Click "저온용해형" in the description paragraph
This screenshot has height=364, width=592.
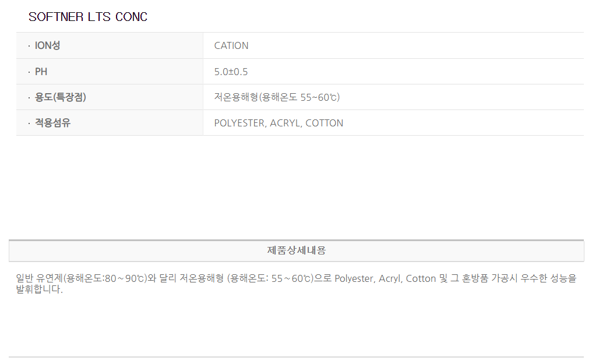191,278
